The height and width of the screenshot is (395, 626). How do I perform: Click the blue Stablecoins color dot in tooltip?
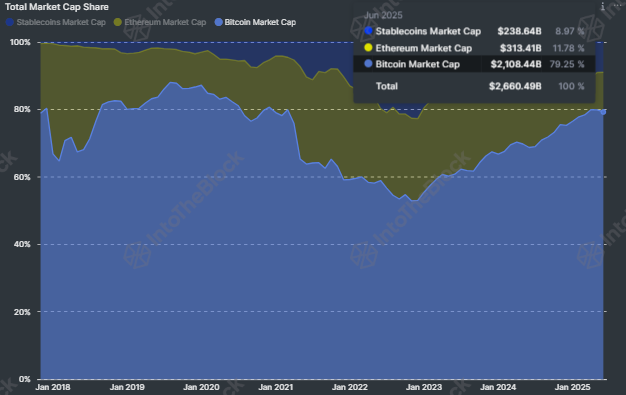(368, 31)
